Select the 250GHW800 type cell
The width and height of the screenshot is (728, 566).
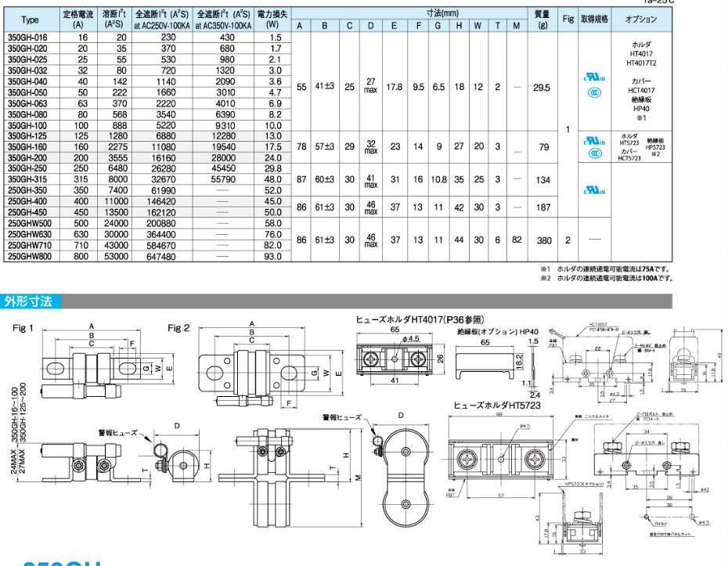[28, 255]
